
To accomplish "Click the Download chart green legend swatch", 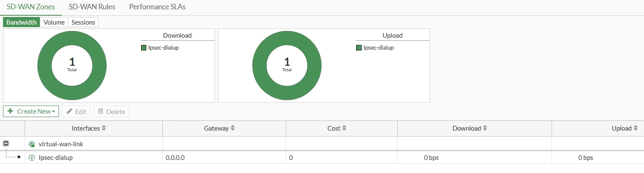I will pyautogui.click(x=143, y=48).
